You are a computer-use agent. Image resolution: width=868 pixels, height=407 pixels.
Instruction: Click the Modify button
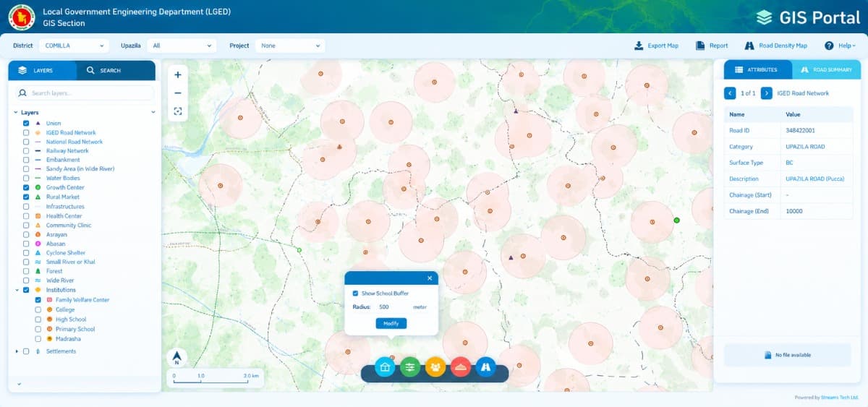pos(391,323)
